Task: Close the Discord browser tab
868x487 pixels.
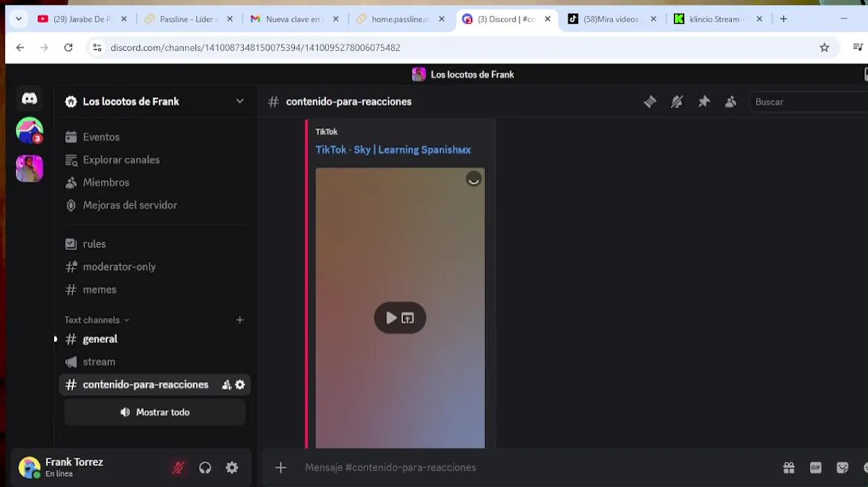Action: (x=548, y=19)
